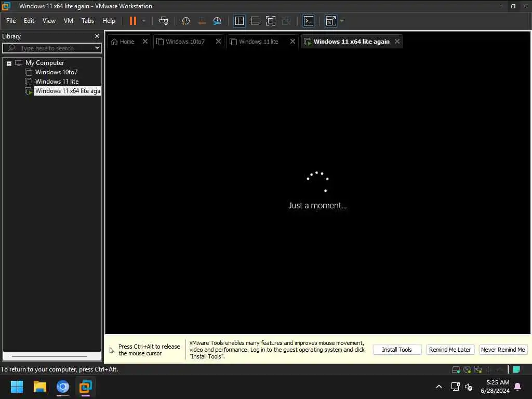The image size is (532, 399).
Task: Take a snapshot of this virtual machine
Action: tap(185, 21)
